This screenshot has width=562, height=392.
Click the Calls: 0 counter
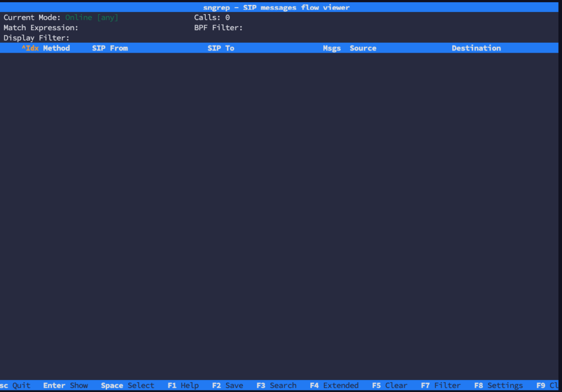[212, 18]
